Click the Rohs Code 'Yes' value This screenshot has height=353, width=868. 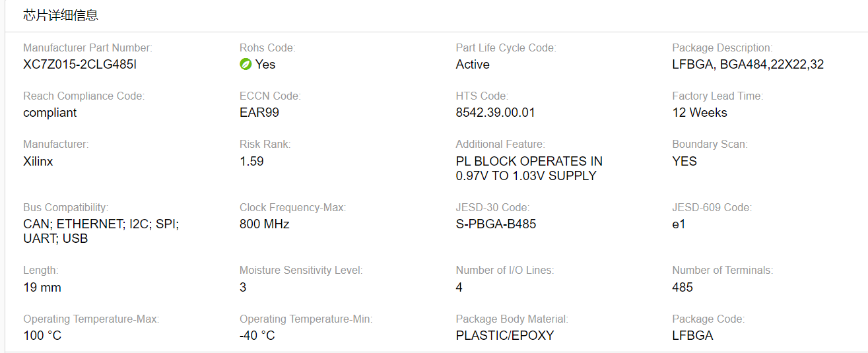pyautogui.click(x=265, y=64)
